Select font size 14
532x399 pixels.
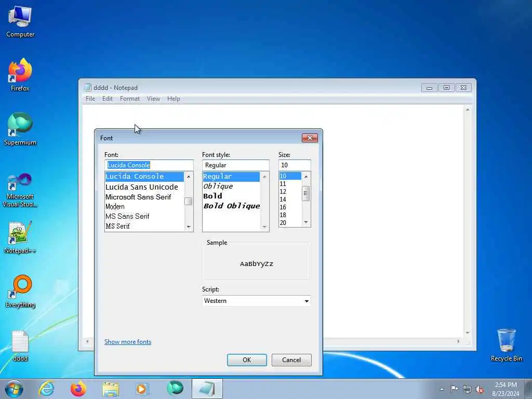(290, 199)
